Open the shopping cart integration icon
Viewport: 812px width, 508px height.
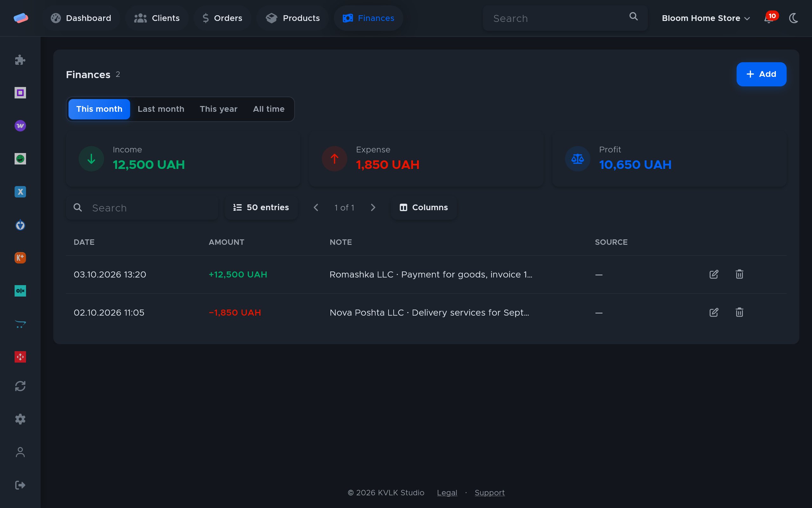click(x=20, y=324)
